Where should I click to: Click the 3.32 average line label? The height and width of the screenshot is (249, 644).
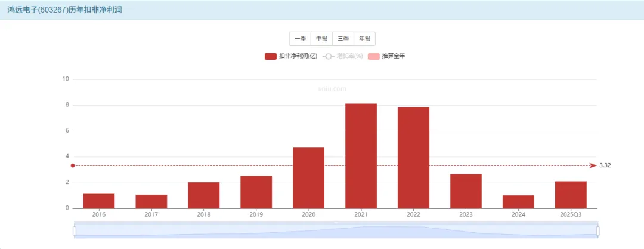tap(605, 165)
